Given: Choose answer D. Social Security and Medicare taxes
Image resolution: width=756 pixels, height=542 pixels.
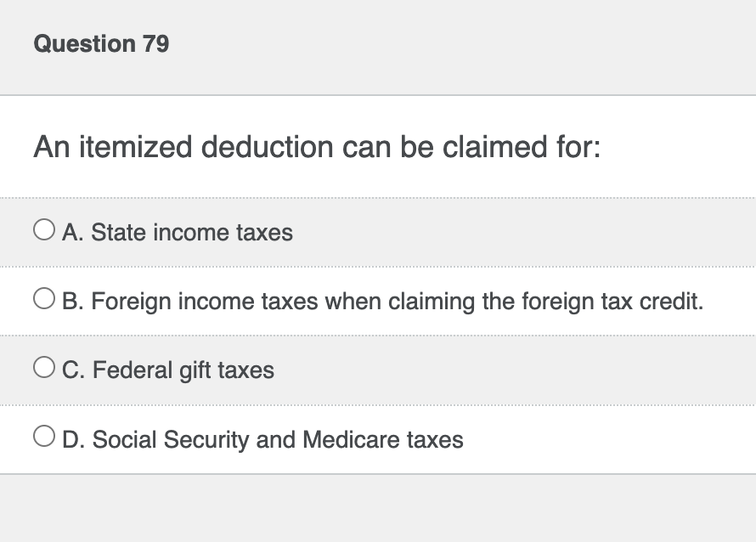Looking at the screenshot, I should click(x=262, y=440).
